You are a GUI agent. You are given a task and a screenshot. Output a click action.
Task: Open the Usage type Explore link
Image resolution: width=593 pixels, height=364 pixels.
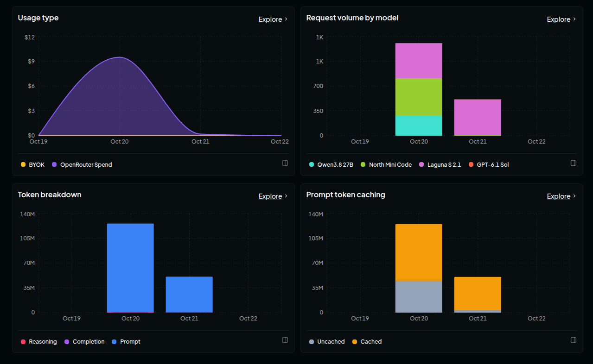(270, 19)
